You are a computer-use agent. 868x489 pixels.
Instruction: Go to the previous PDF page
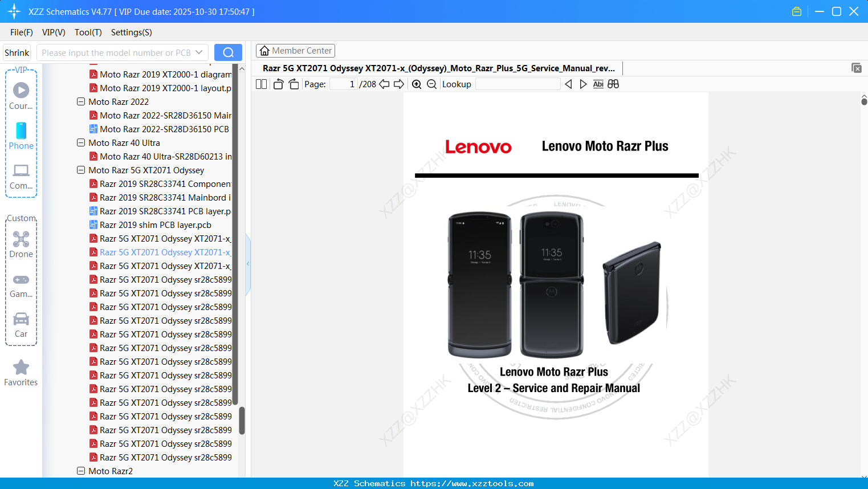click(x=384, y=84)
